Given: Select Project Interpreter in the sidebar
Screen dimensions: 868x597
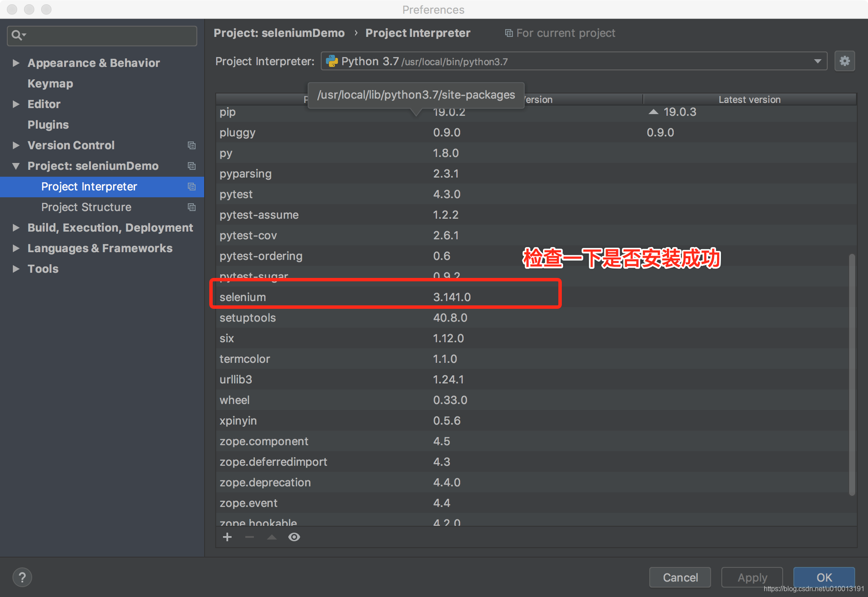Looking at the screenshot, I should pyautogui.click(x=102, y=187).
